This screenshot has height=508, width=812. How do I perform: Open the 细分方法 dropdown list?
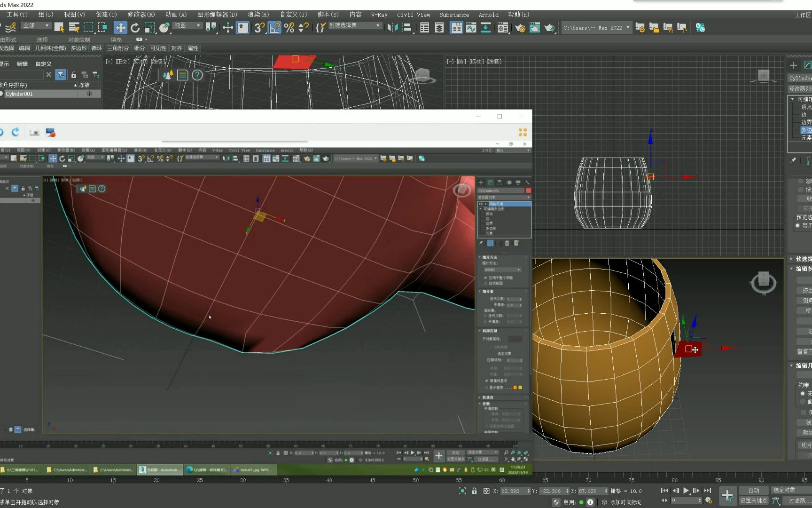pos(503,270)
